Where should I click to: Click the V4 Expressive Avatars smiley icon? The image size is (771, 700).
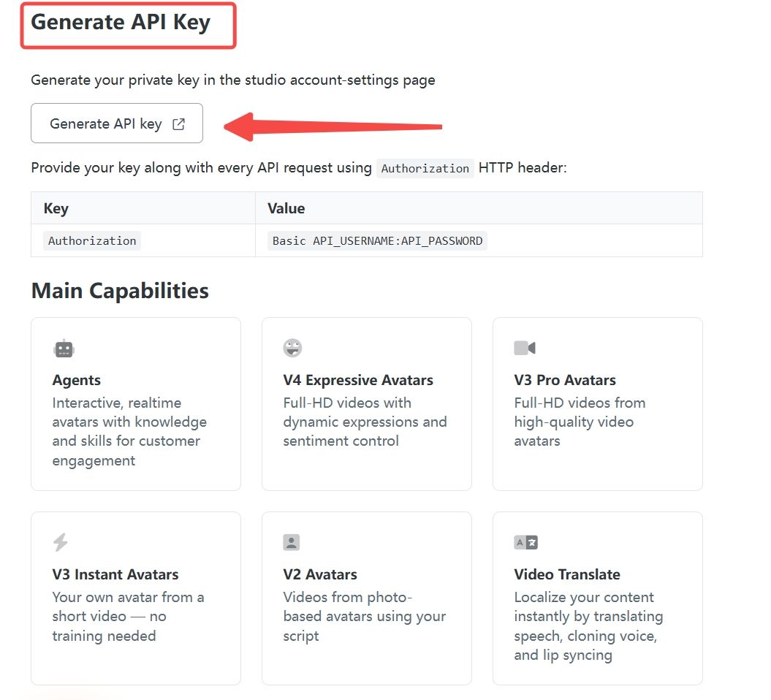[x=292, y=348]
